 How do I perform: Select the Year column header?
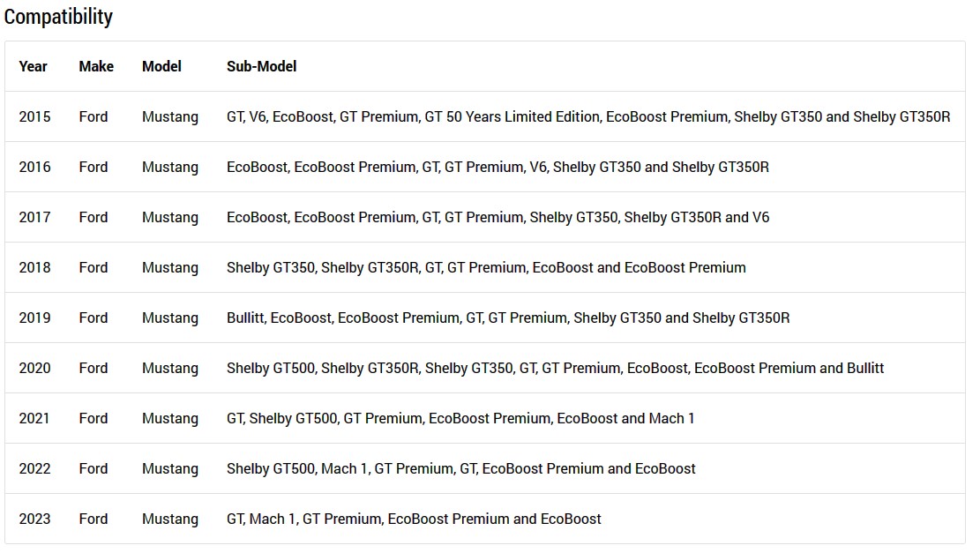pos(34,66)
